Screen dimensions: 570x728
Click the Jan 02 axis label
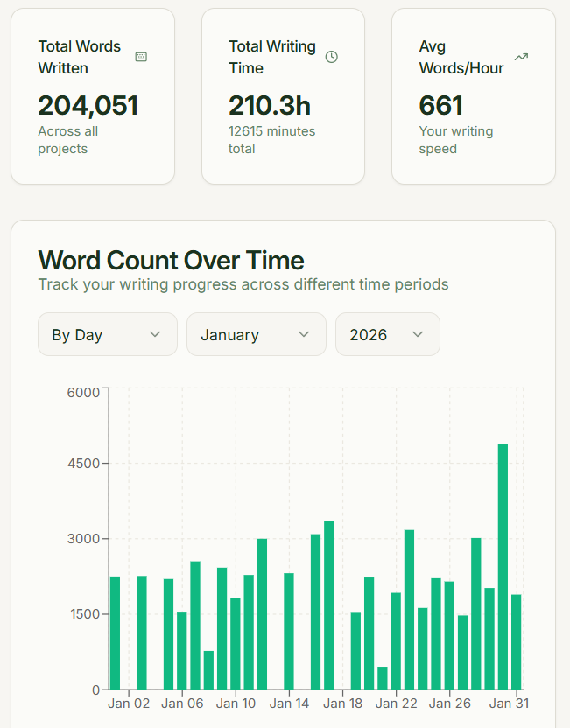click(129, 703)
